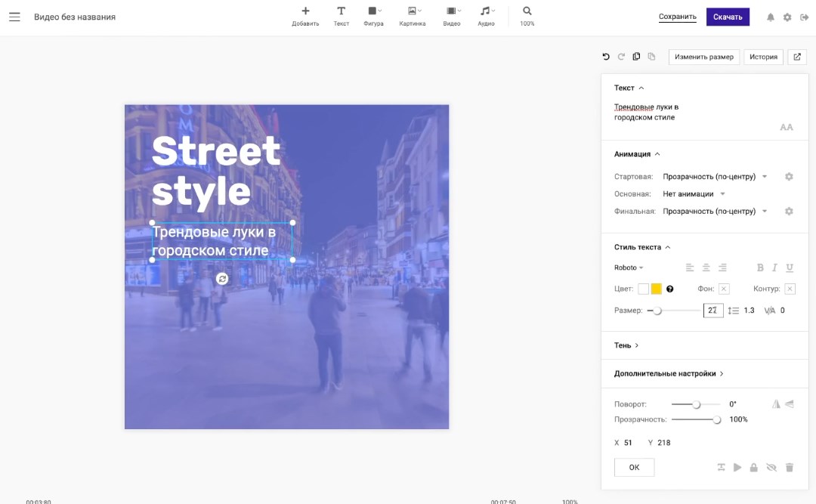Click the undo arrow icon
Viewport: 816px width, 504px height.
pyautogui.click(x=606, y=57)
